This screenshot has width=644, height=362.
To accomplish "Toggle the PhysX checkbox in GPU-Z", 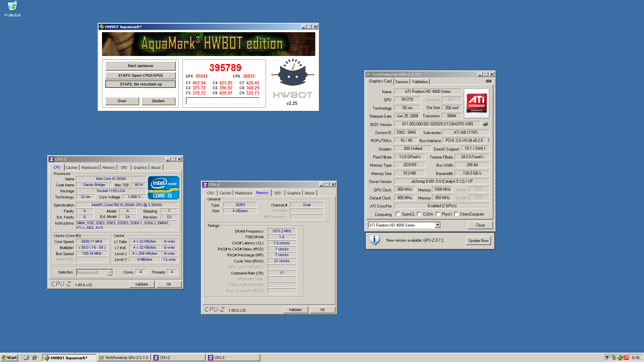I will click(438, 214).
